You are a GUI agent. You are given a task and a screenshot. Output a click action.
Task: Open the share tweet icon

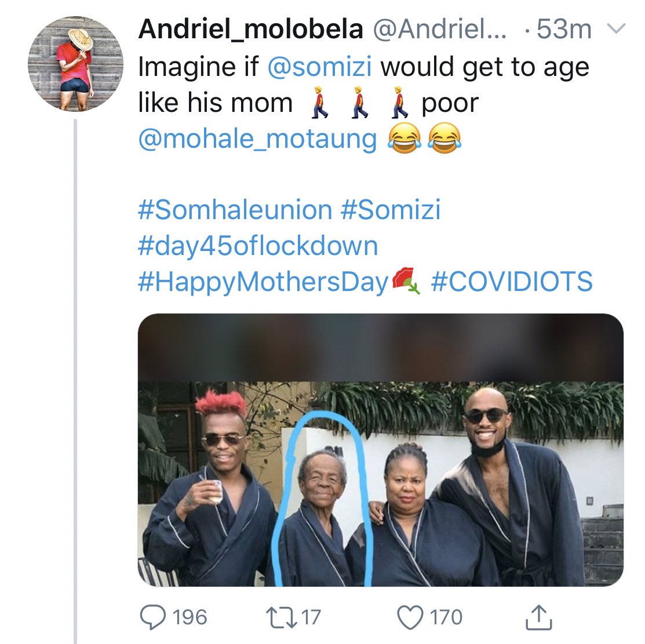(x=538, y=617)
